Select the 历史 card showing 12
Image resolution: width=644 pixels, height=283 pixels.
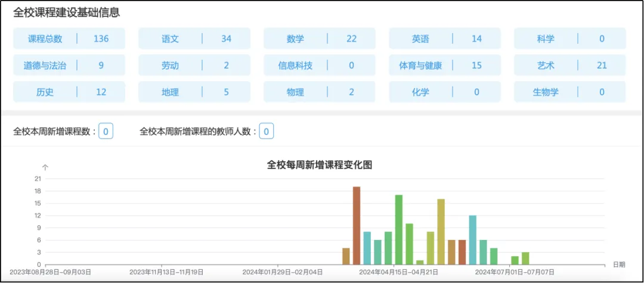click(69, 93)
